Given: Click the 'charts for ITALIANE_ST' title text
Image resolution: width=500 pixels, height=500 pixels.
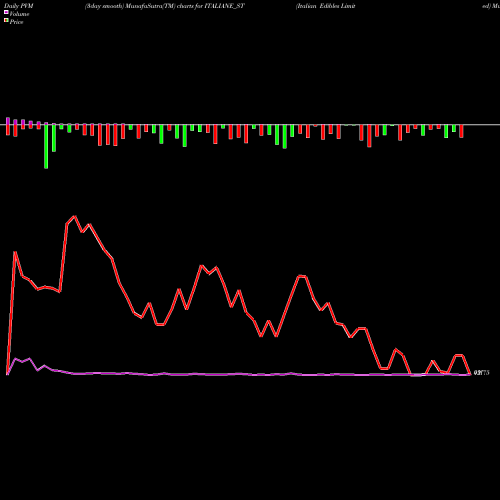Looking at the screenshot, I should [211, 6].
